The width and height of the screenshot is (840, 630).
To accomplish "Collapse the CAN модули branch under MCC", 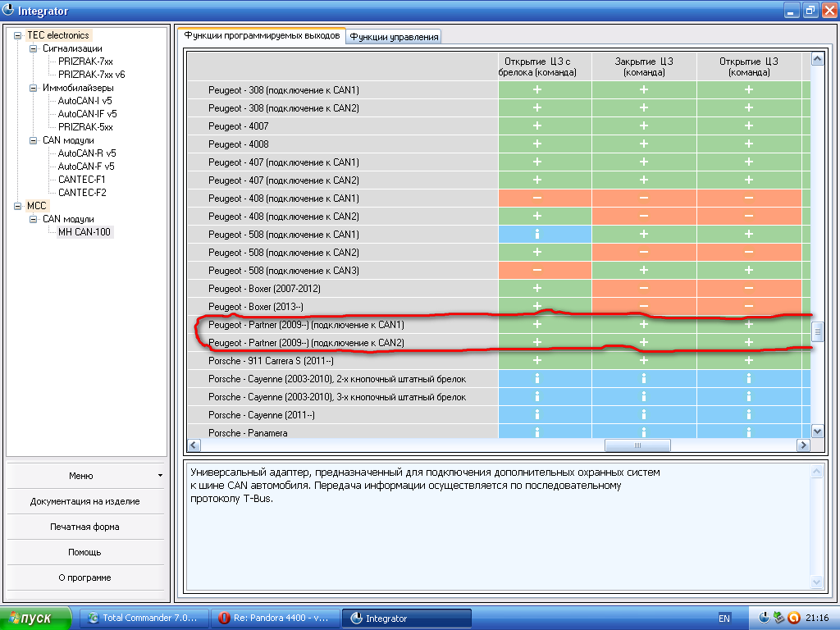I will [33, 219].
